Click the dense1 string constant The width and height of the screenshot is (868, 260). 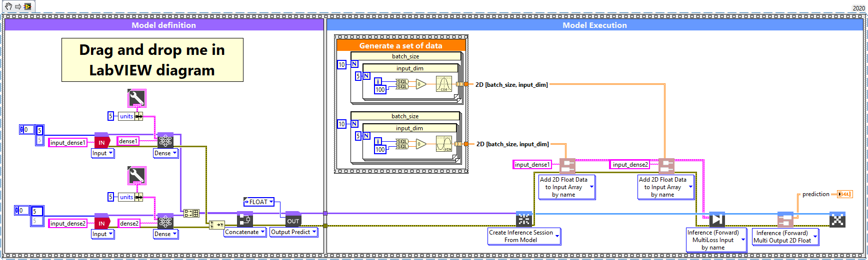tap(128, 141)
